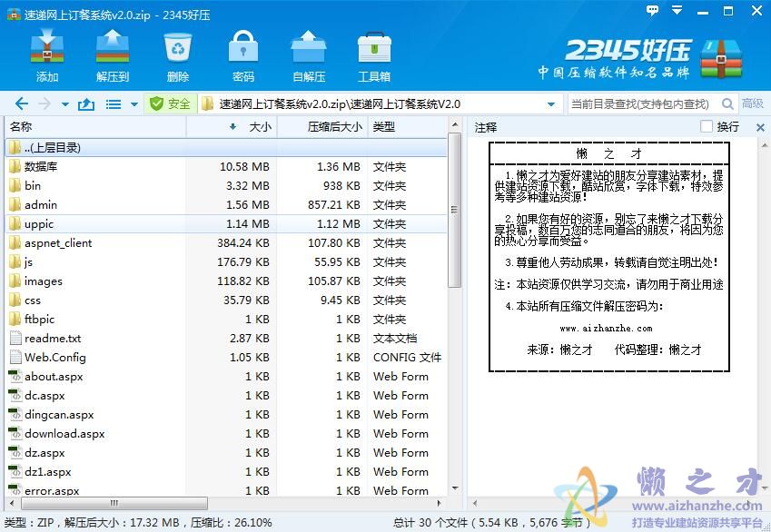The height and width of the screenshot is (532, 771).
Task: Select the admin folder
Action: pyautogui.click(x=40, y=205)
